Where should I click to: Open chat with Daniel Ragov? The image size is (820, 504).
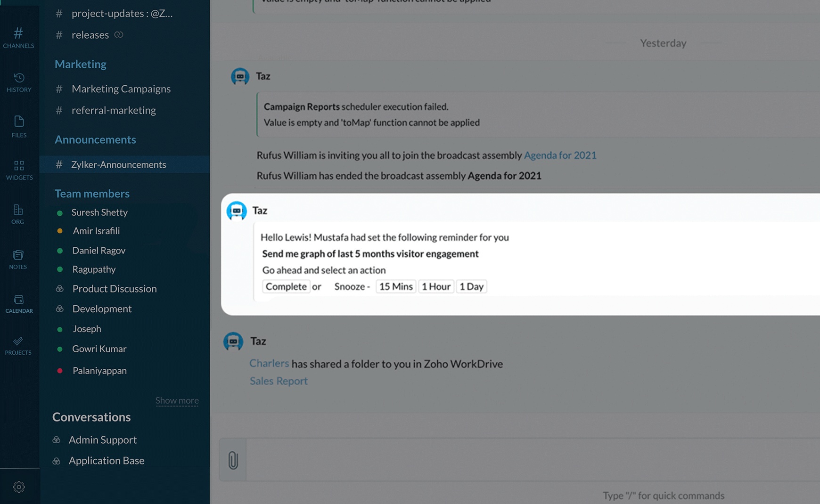click(x=99, y=251)
